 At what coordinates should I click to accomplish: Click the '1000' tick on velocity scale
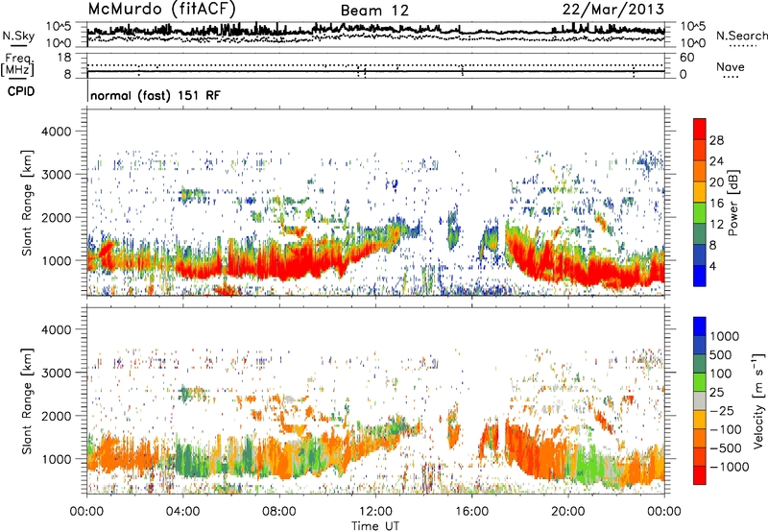click(x=724, y=336)
